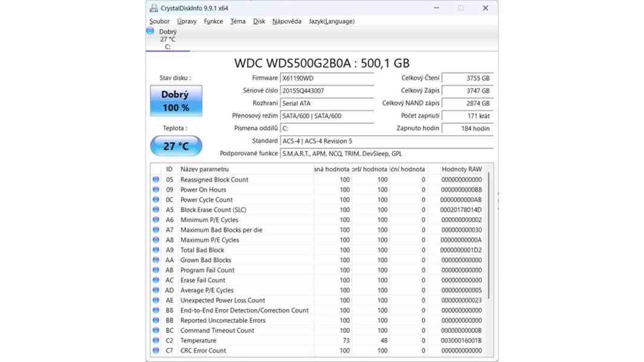Click the Počet zapnutí value 171 krát

tap(468, 116)
